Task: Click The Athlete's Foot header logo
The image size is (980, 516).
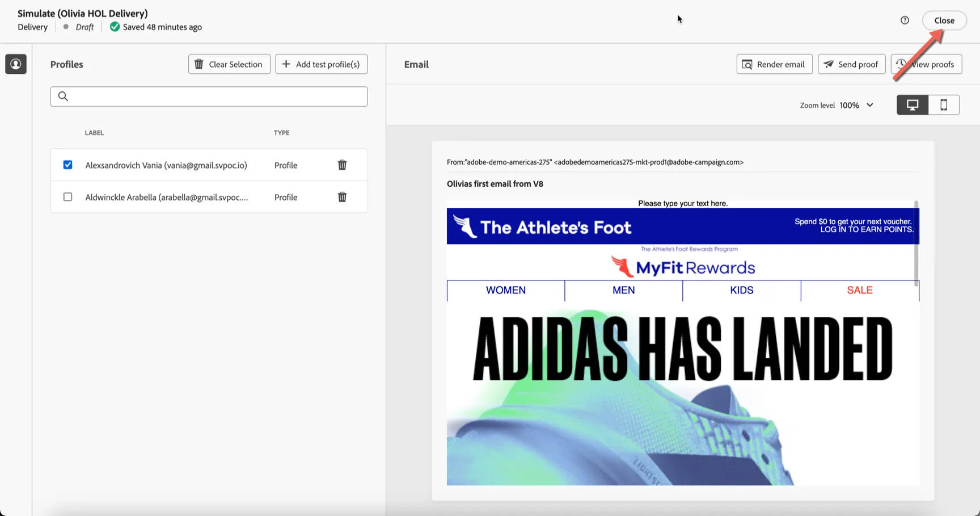Action: pyautogui.click(x=542, y=227)
